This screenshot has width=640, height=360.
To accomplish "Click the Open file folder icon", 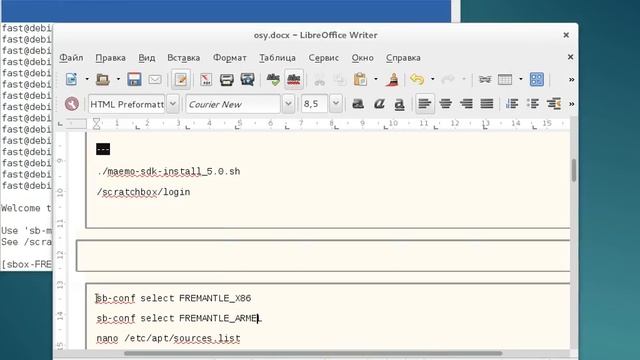I will coord(102,79).
